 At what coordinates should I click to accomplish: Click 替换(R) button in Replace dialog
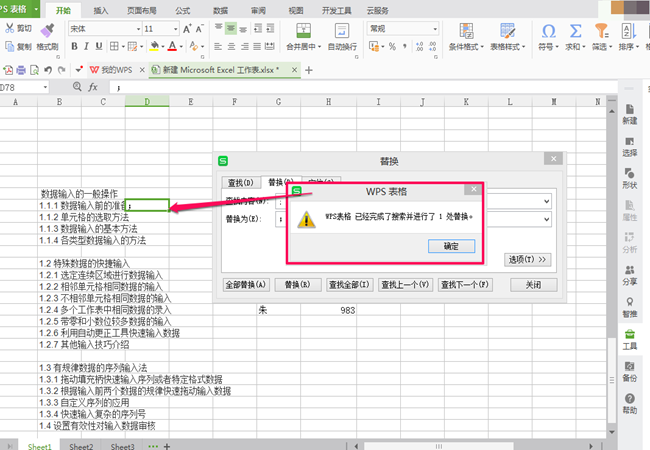[298, 285]
